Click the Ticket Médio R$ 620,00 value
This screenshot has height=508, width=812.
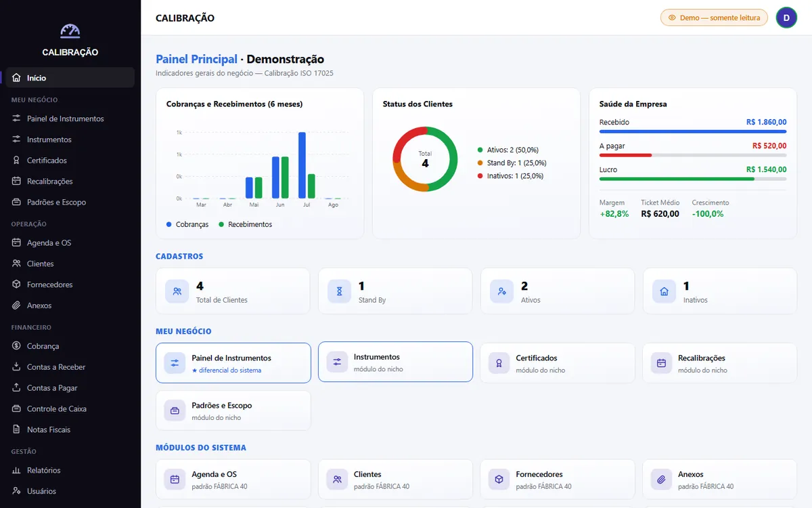(x=660, y=214)
